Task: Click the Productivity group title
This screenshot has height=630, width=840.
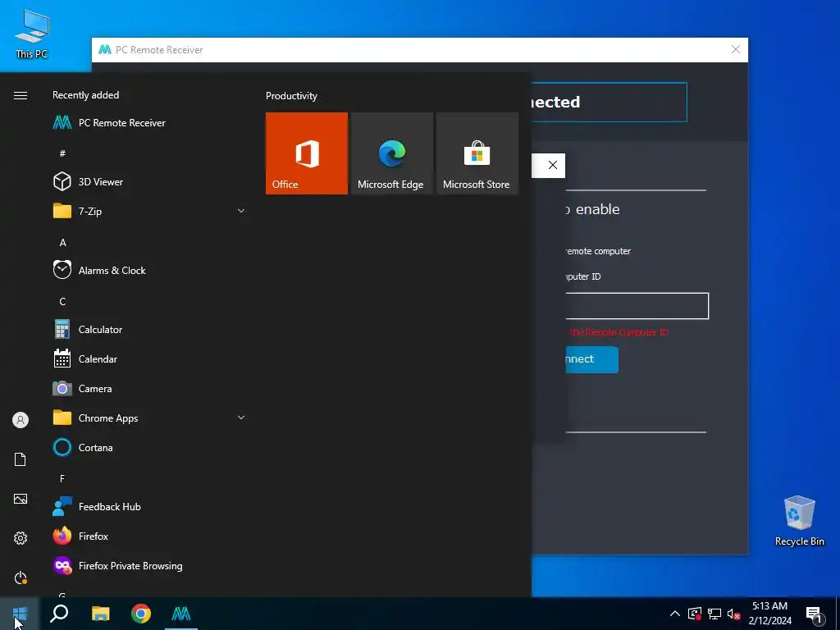Action: click(x=291, y=96)
